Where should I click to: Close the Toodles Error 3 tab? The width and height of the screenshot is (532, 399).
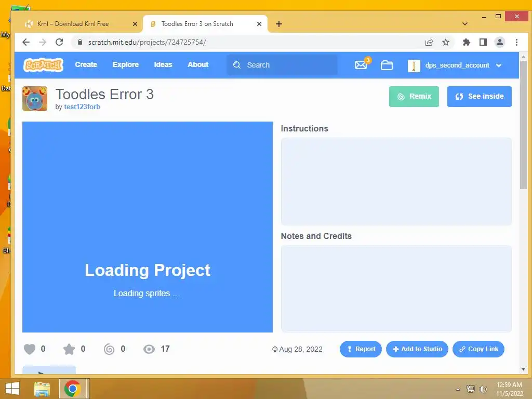[259, 24]
